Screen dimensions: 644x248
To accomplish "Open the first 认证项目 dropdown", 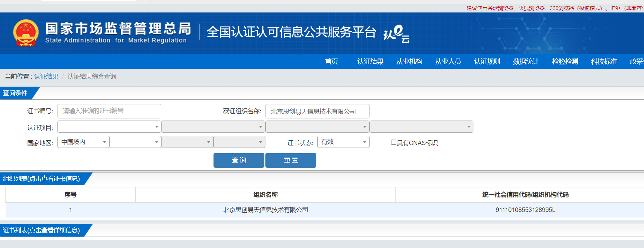I will 109,127.
